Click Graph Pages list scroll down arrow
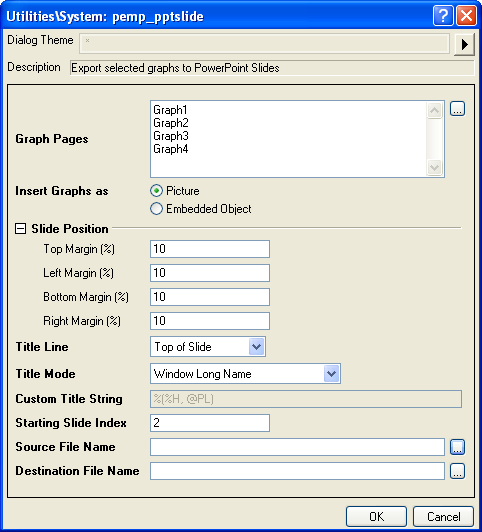Image resolution: width=482 pixels, height=532 pixels. coord(435,167)
